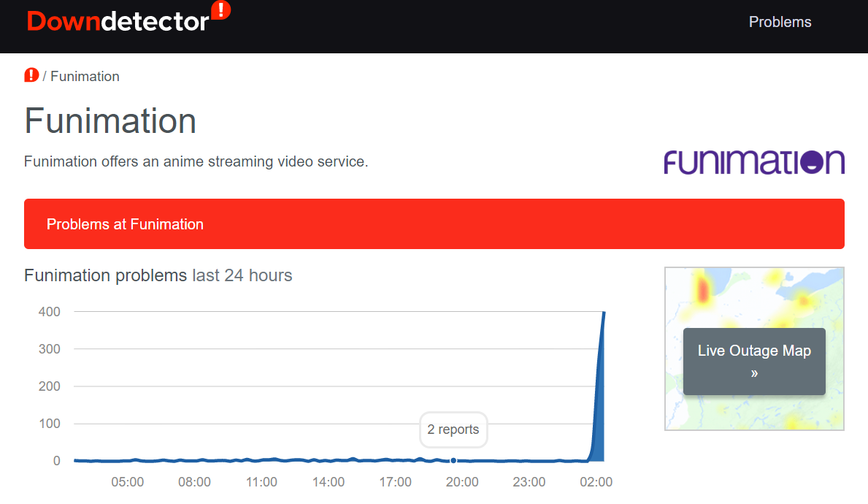868x504 pixels.
Task: Click the anime streaming service description text
Action: [196, 161]
